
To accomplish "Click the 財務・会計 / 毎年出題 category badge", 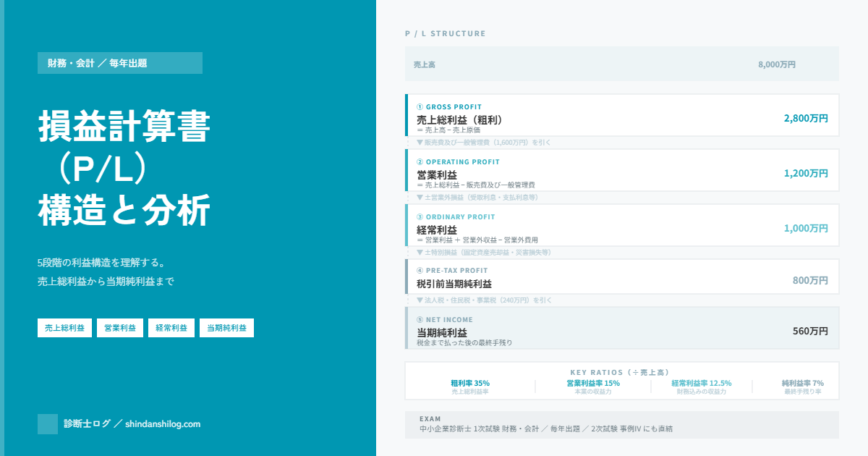I will point(120,63).
